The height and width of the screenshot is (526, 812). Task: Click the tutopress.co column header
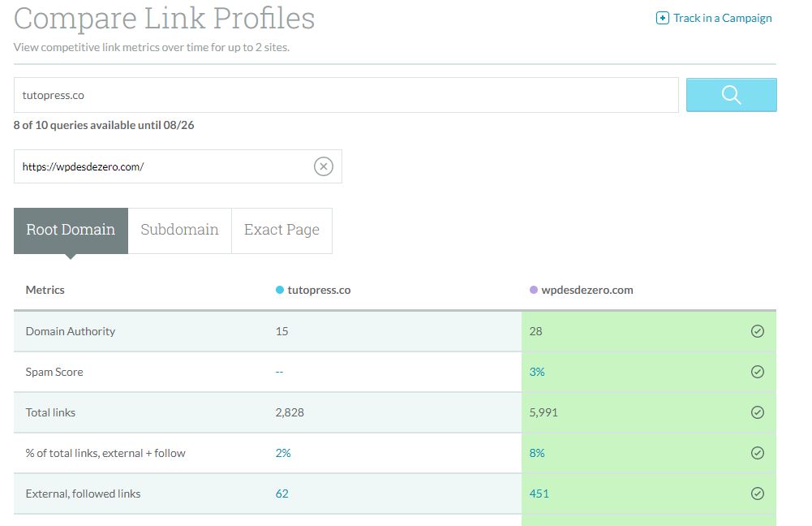319,290
